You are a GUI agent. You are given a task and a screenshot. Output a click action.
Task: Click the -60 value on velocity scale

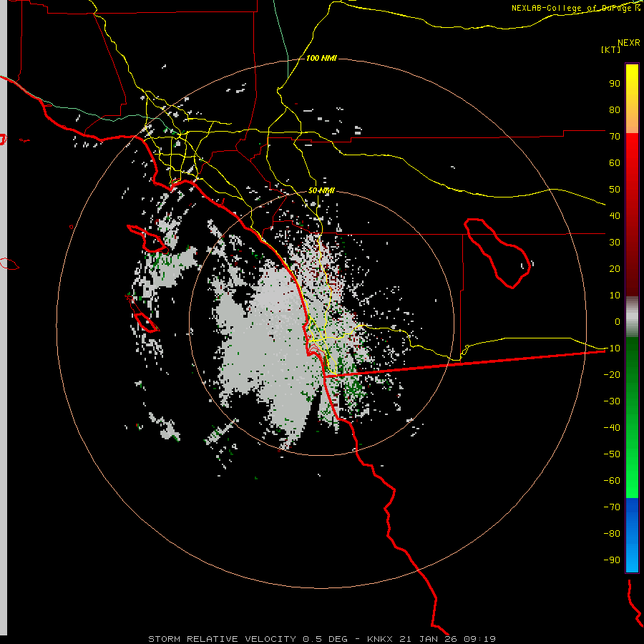click(612, 481)
